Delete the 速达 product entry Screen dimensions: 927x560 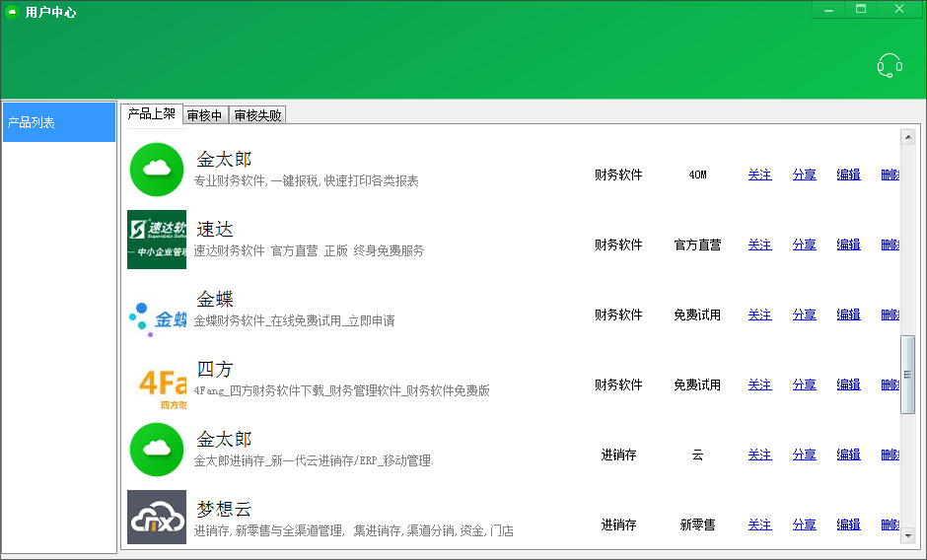[x=890, y=245]
